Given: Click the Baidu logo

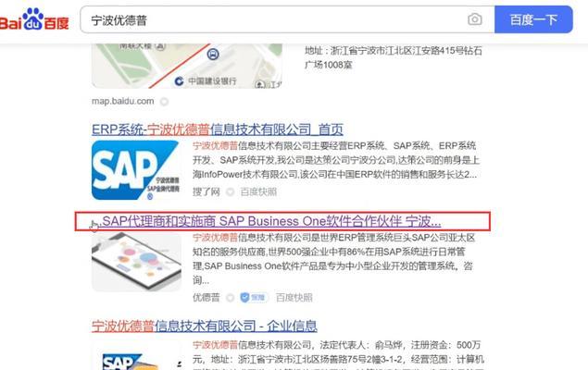Looking at the screenshot, I should [35, 18].
